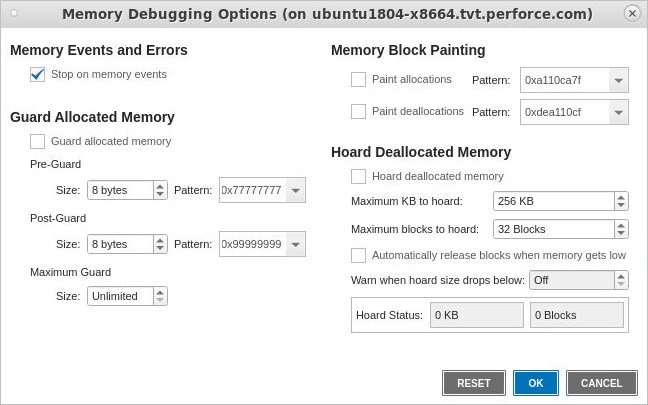The image size is (648, 405).
Task: Click Pre-Guard size spinner arrows
Action: tap(160, 190)
